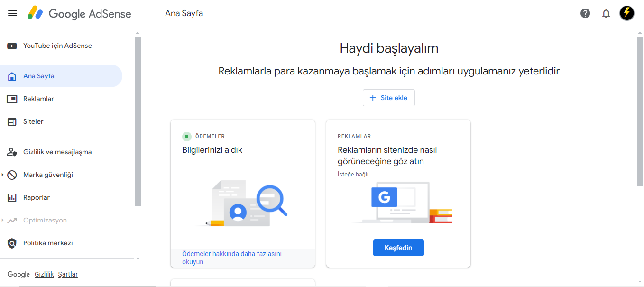Expand the Marka güvenliği arrow
Screen dimensions: 644x287
(x=2, y=175)
